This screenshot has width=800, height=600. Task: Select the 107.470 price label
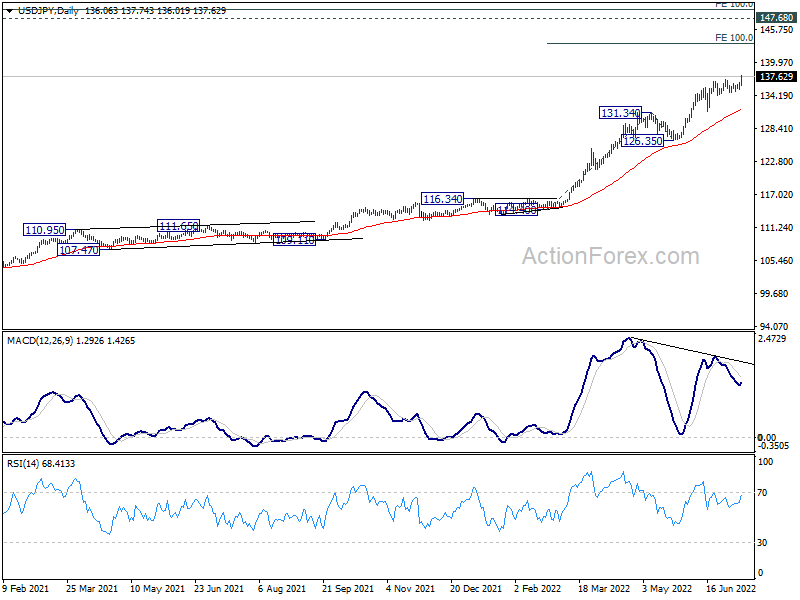coord(79,250)
